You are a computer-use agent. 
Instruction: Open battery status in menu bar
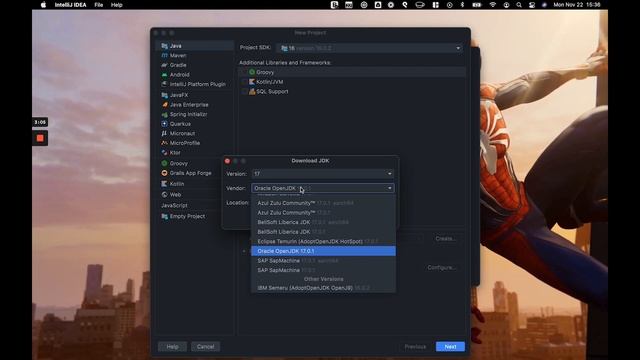coord(476,5)
